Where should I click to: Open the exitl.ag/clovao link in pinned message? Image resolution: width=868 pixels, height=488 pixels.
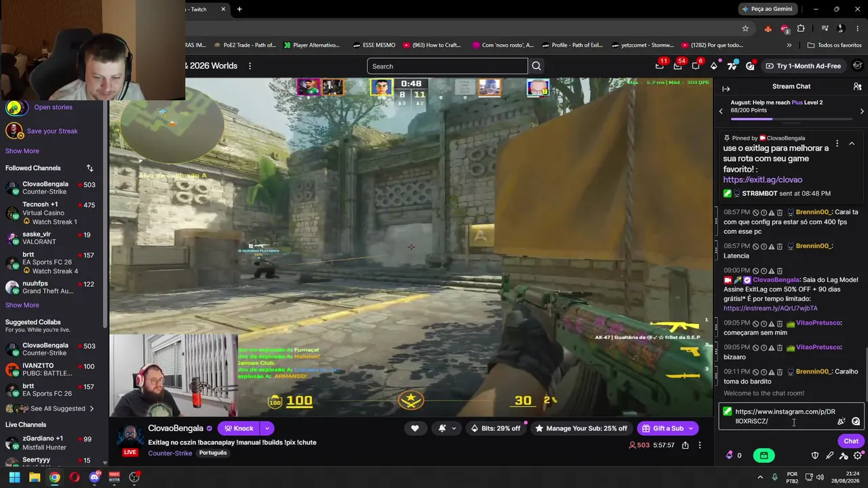coord(763,180)
